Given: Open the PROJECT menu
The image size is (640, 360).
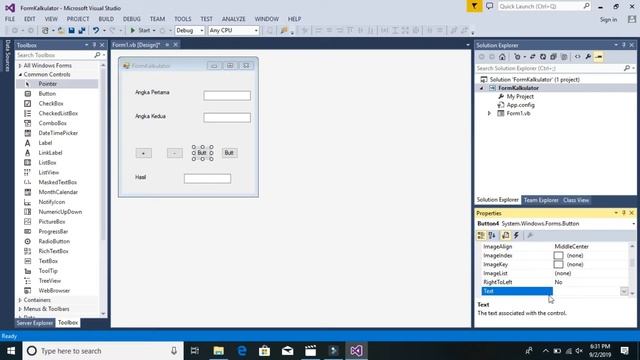Looking at the screenshot, I should coord(78,19).
